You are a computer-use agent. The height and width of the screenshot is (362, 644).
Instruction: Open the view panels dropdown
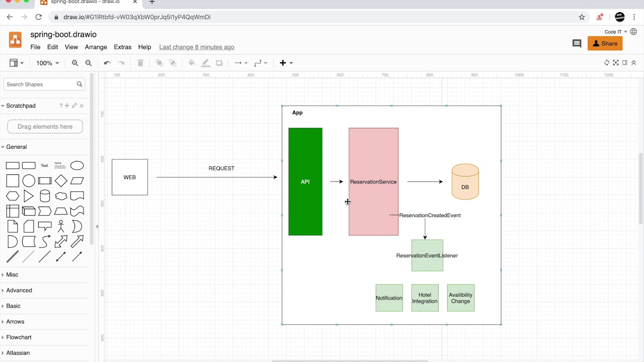17,63
